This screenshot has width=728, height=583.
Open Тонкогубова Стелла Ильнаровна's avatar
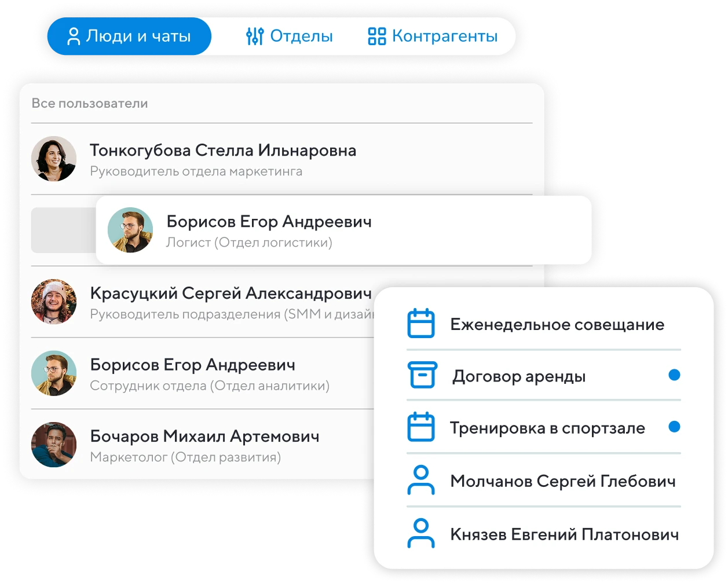[x=54, y=159]
